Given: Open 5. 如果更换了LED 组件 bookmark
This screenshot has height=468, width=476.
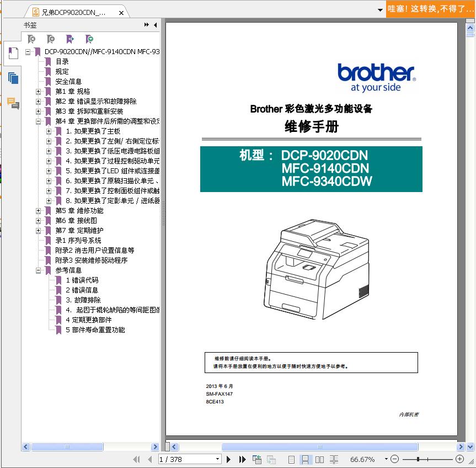Looking at the screenshot, I should pos(113,171).
